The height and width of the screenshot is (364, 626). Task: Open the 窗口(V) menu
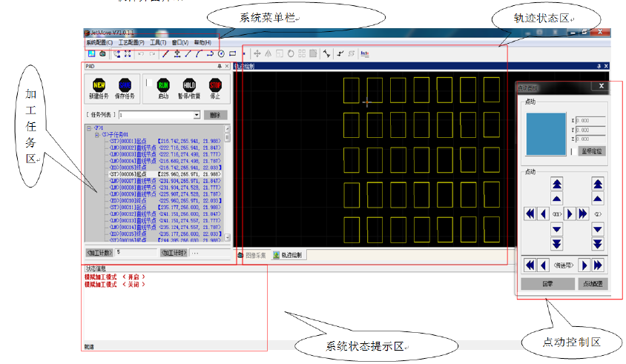180,42
